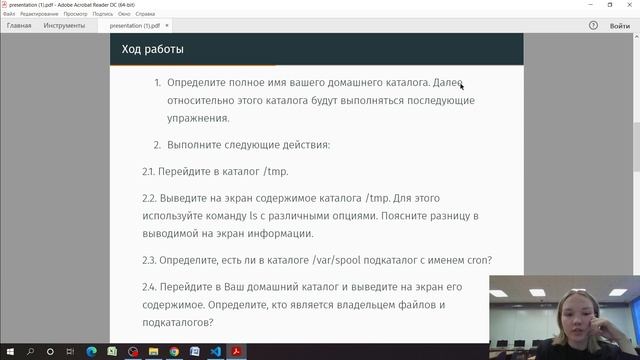640x360 pixels.
Task: Open the blue document app in taskbar
Action: 195,351
